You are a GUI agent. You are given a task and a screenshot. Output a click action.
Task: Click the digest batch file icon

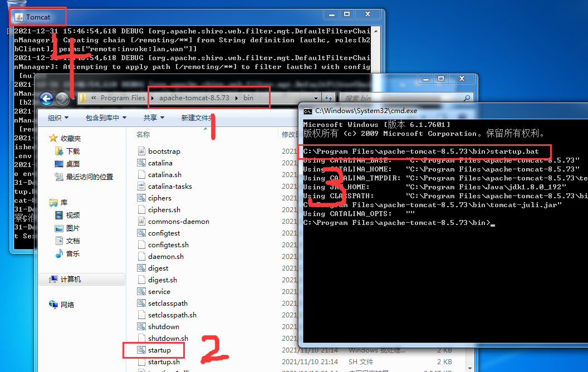click(141, 268)
